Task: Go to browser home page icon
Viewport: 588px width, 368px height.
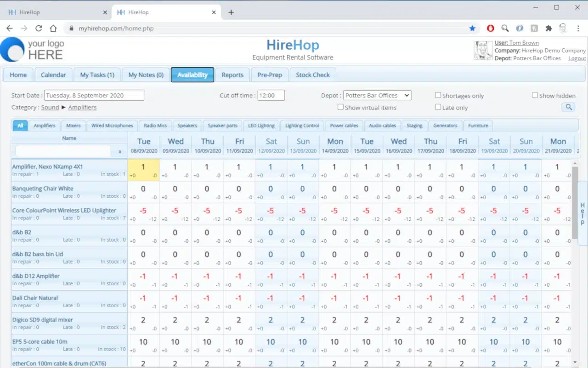Action: coord(53,28)
